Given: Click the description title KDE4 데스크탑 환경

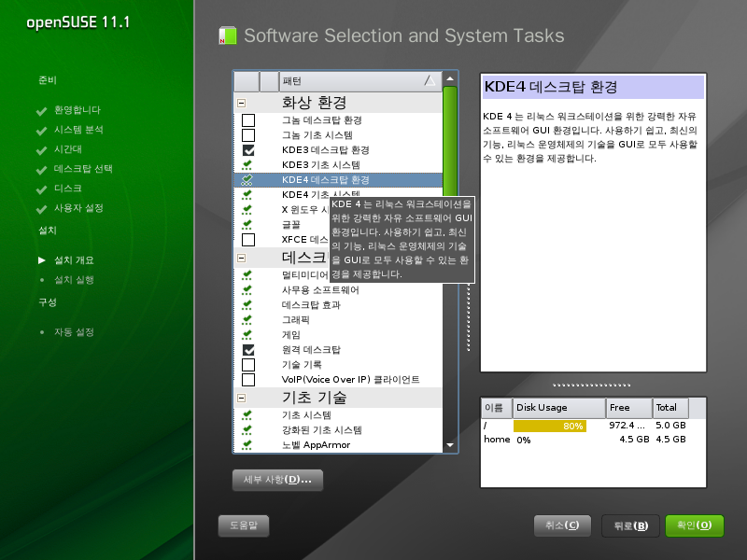Looking at the screenshot, I should click(x=551, y=87).
